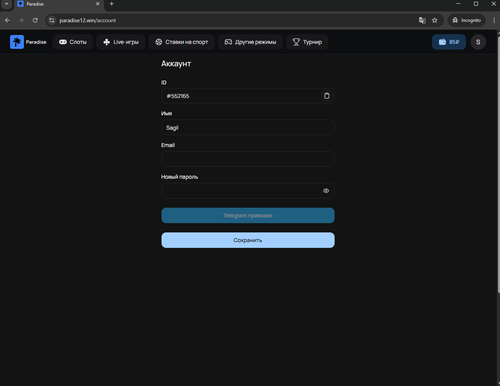Open the Live-игры section

(x=121, y=42)
